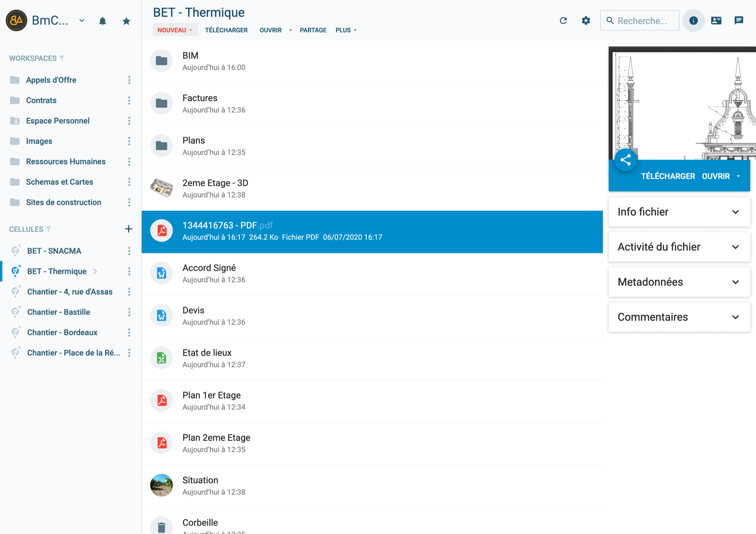Image resolution: width=756 pixels, height=534 pixels.
Task: Click the notifications bell icon
Action: pyautogui.click(x=102, y=21)
